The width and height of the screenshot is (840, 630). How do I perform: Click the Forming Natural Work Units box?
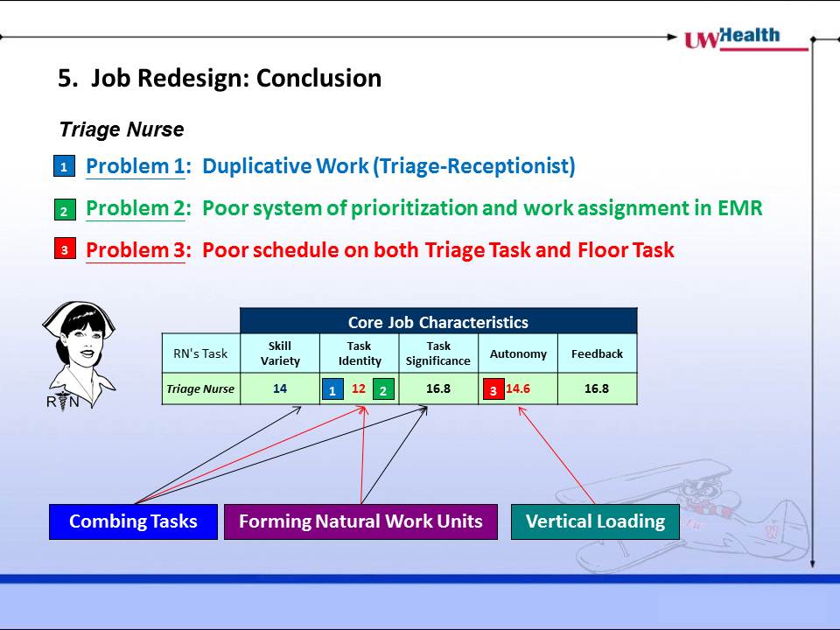(x=360, y=521)
